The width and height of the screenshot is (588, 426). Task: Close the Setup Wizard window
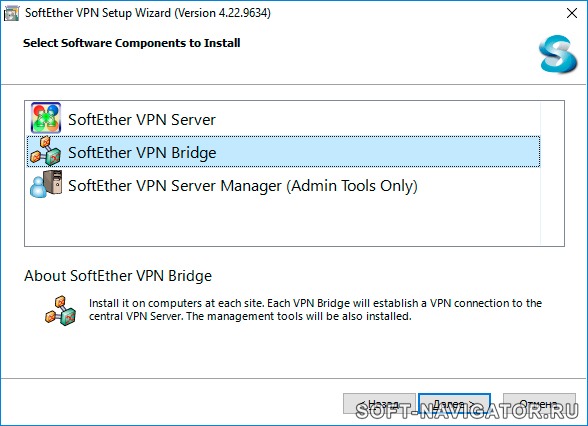(572, 14)
